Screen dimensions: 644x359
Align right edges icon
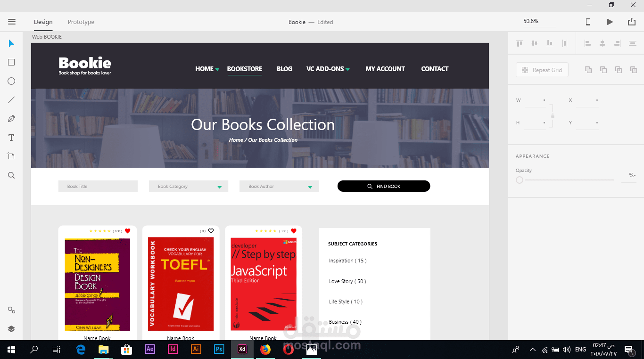[x=618, y=43]
